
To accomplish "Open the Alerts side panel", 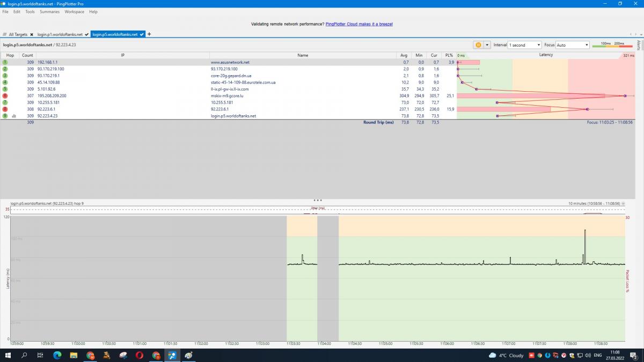I will 639,45.
